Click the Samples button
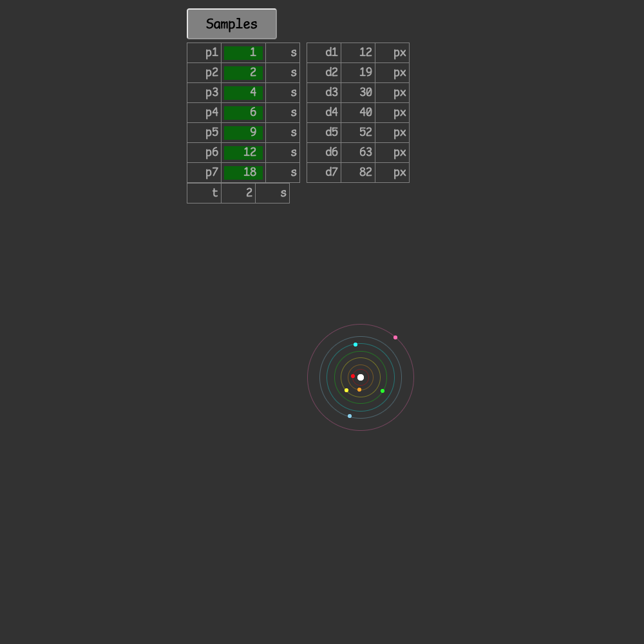Screen dimensions: 644x644 click(x=231, y=24)
